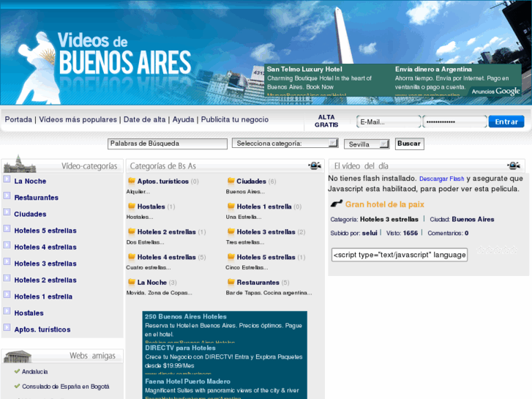
Task: Open Hoteles 3 estrellas link in video details
Action: point(389,220)
